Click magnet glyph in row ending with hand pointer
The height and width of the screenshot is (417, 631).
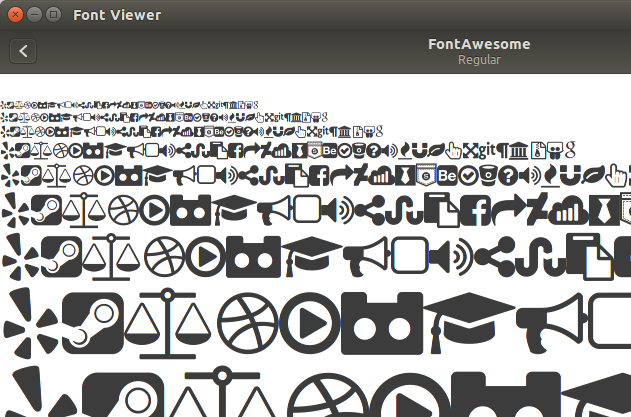(570, 175)
